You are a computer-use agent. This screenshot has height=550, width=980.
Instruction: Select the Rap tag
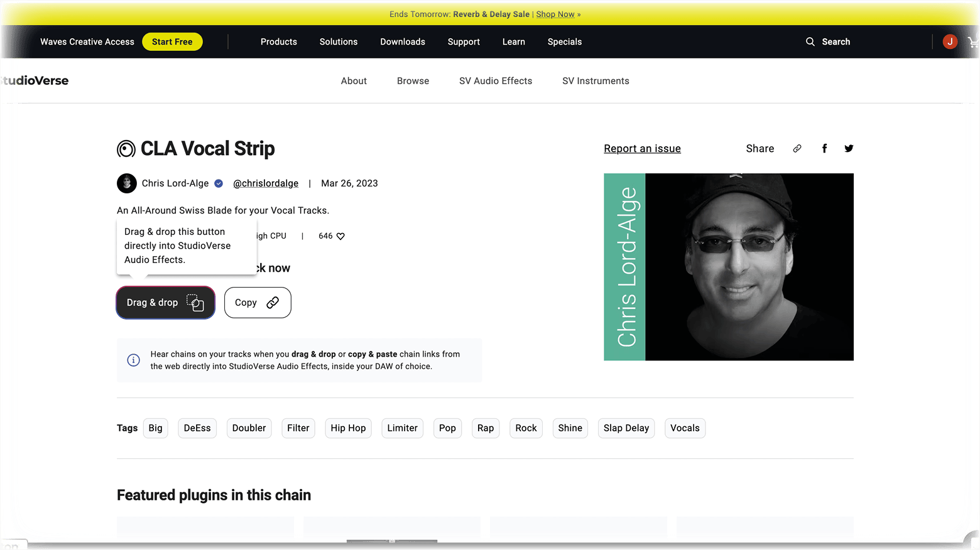coord(486,428)
